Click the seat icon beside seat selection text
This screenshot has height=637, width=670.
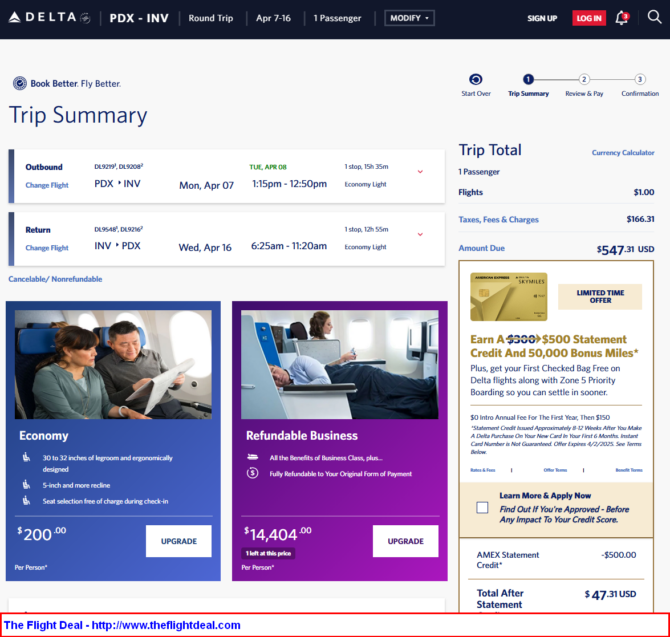pos(26,500)
